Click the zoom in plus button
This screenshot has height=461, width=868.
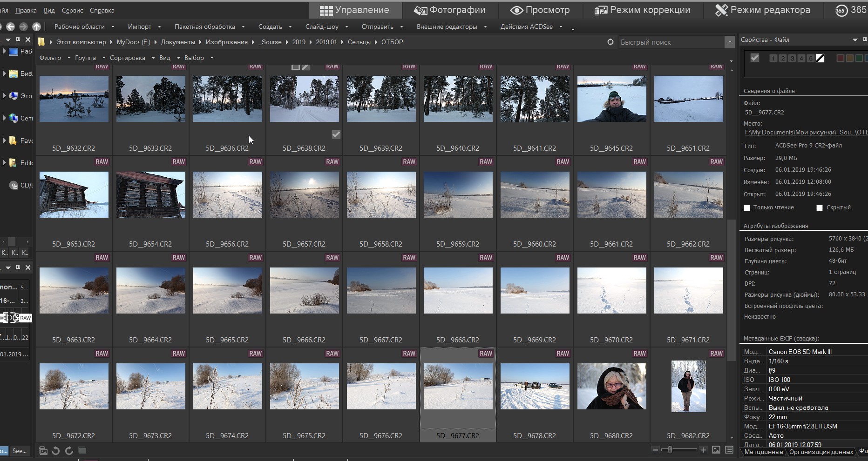pyautogui.click(x=703, y=450)
